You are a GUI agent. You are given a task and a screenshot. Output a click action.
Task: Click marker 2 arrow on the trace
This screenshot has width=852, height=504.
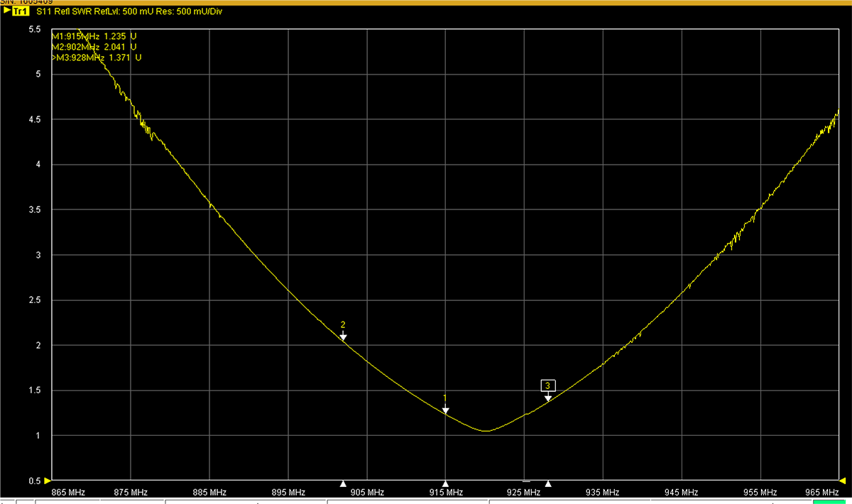pyautogui.click(x=343, y=336)
